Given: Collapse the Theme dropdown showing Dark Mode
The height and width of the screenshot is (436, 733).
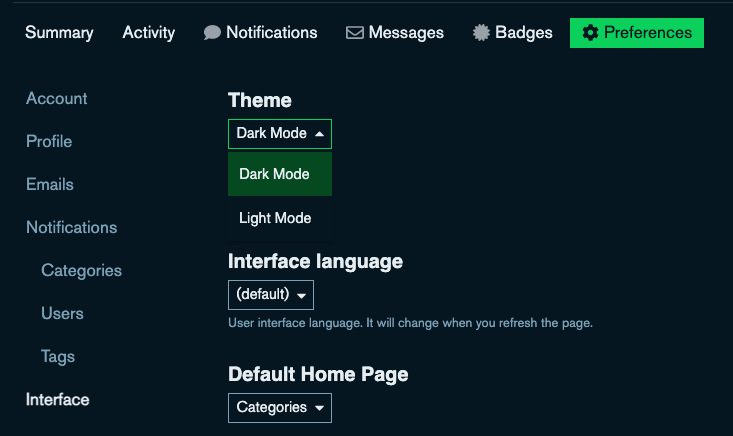Looking at the screenshot, I should (279, 134).
